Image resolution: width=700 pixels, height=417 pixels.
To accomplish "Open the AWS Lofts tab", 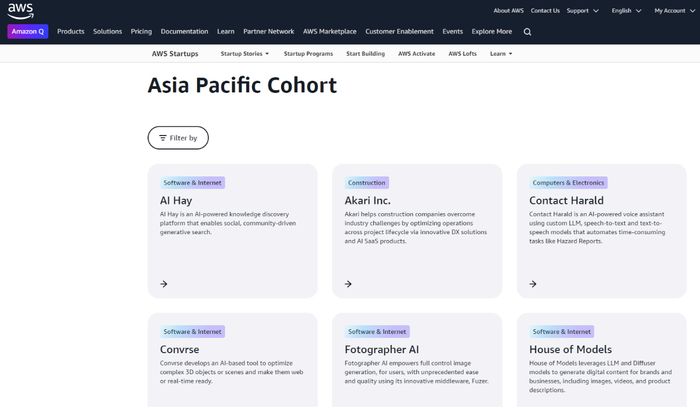I will click(462, 54).
